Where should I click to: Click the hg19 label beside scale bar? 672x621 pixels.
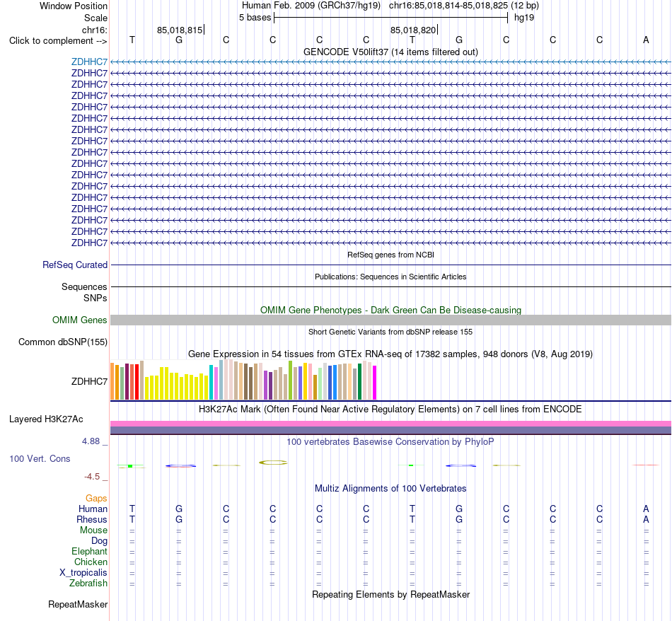coord(524,18)
